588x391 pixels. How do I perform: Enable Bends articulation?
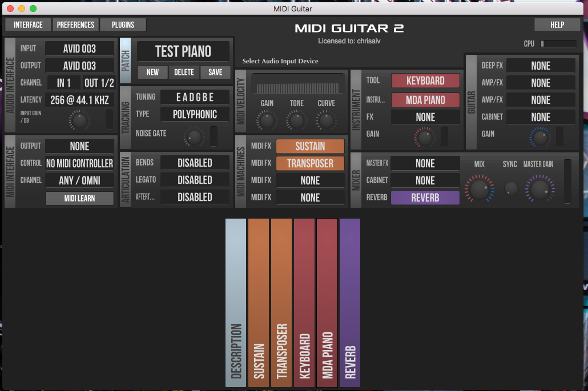pos(195,163)
